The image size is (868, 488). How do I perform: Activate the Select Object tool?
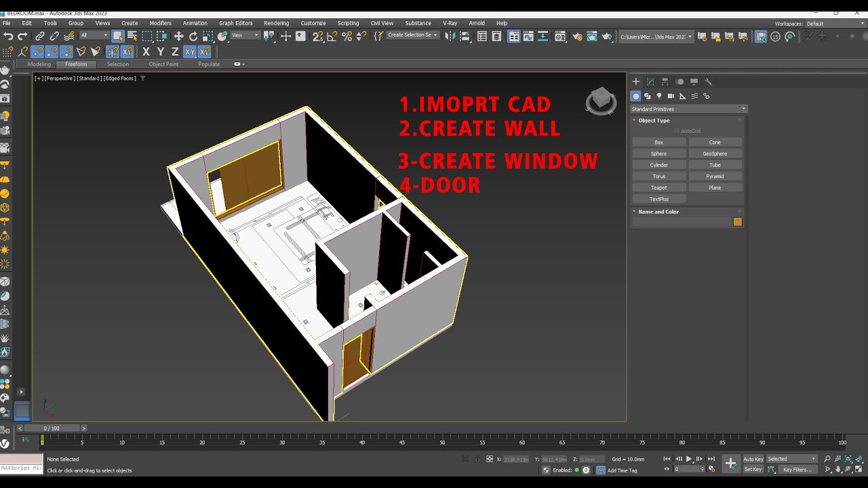click(118, 36)
